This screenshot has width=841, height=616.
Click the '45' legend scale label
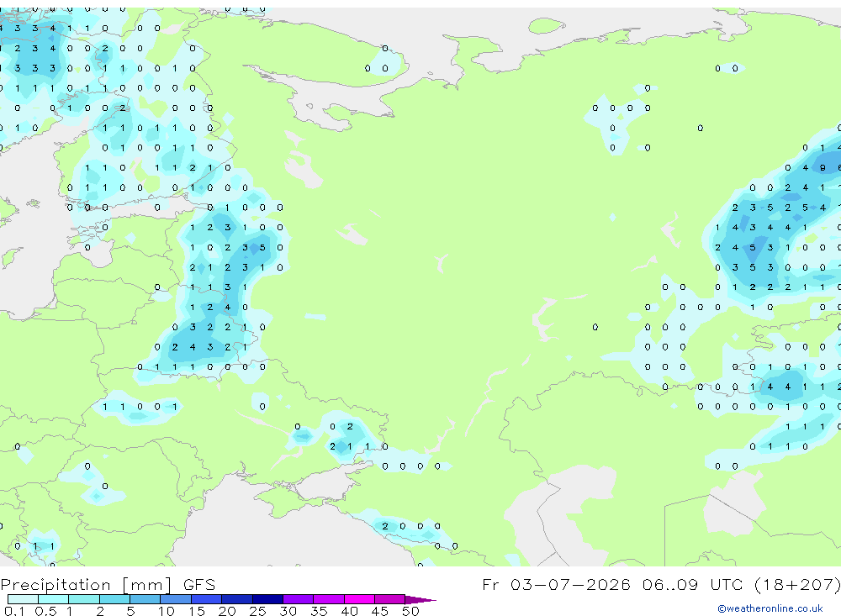(380, 611)
